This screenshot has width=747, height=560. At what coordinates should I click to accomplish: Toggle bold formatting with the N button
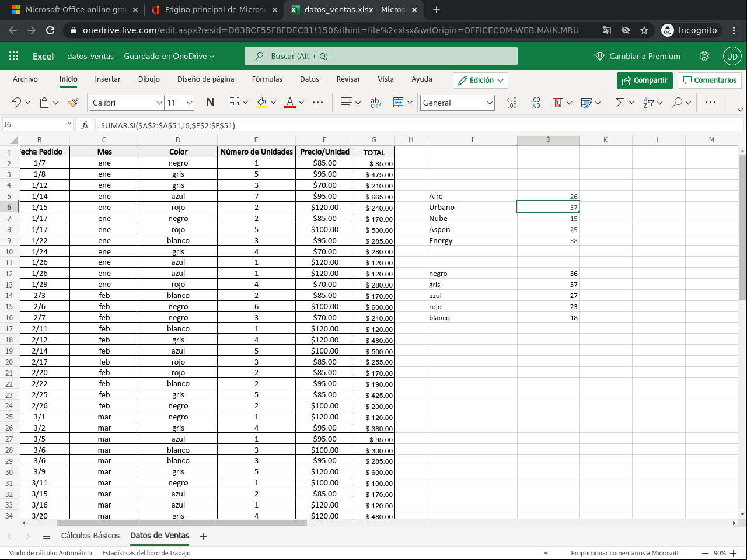click(210, 103)
